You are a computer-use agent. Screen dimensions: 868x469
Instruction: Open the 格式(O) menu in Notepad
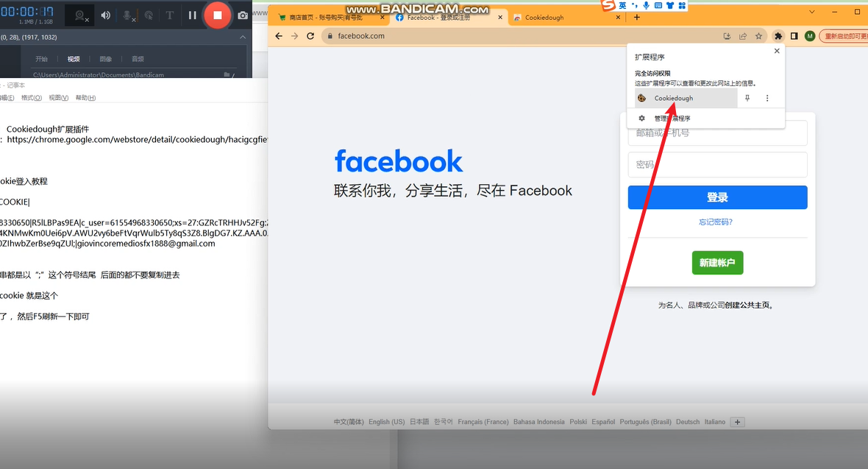tap(32, 98)
